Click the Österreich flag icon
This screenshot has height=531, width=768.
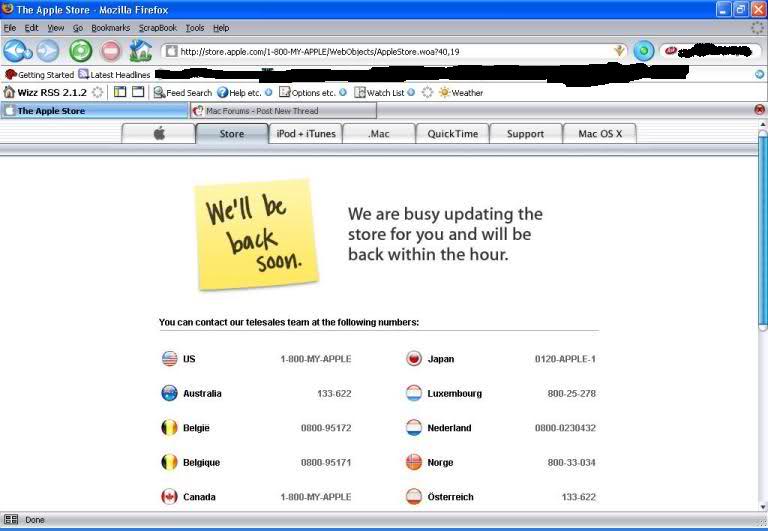[x=414, y=496]
